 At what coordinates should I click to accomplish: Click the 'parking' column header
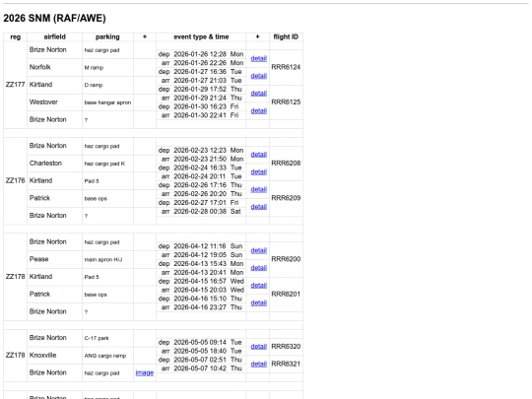pos(107,37)
